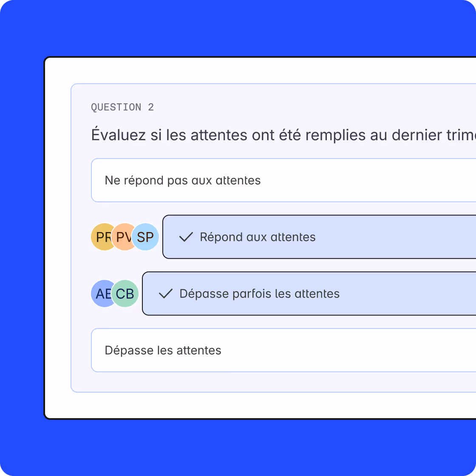
Task: Click the SP avatar badge
Action: point(145,237)
